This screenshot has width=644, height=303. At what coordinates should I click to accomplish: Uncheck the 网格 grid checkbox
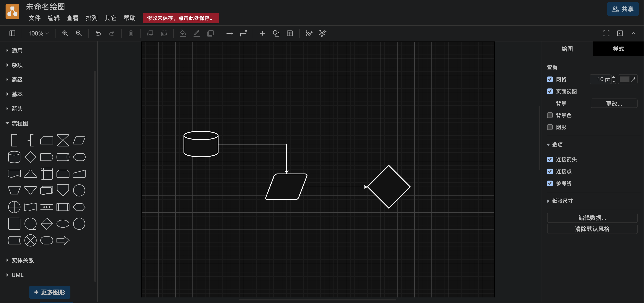(x=550, y=79)
